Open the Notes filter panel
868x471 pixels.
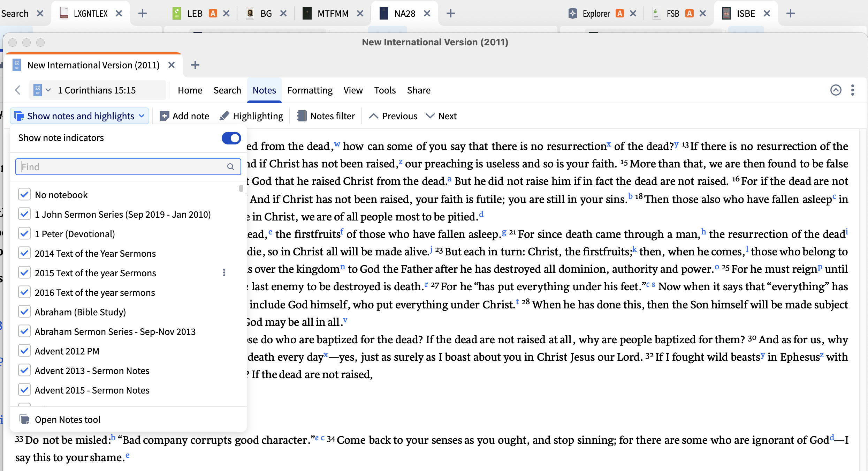[326, 116]
